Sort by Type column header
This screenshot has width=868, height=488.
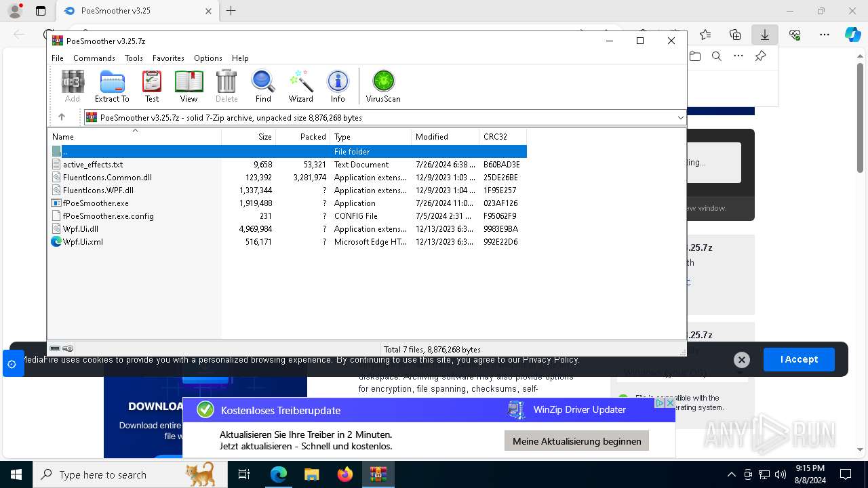coord(371,136)
